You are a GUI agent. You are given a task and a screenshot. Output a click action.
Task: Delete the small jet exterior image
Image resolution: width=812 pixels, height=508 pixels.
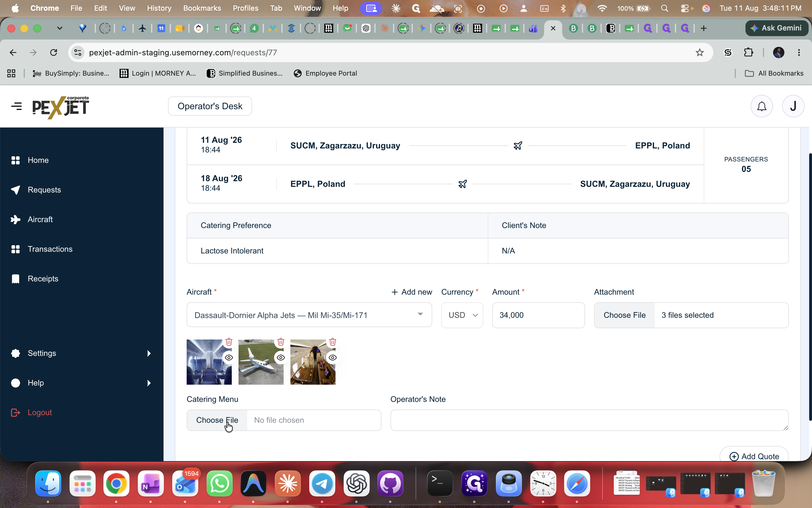point(281,342)
